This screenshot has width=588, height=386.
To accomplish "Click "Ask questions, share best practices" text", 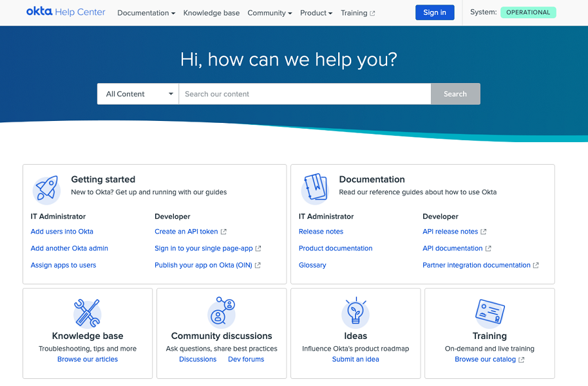I will pyautogui.click(x=222, y=349).
